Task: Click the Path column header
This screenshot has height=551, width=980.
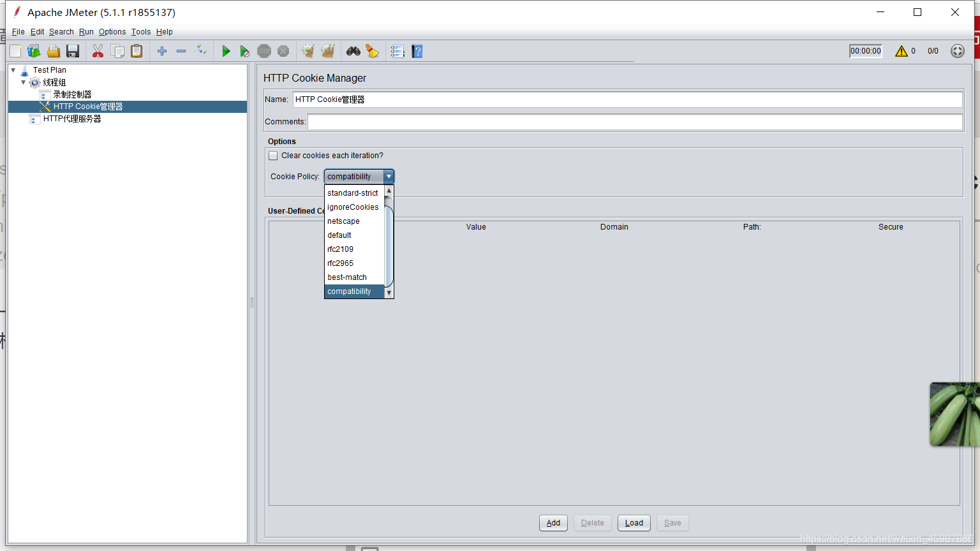Action: pos(752,227)
